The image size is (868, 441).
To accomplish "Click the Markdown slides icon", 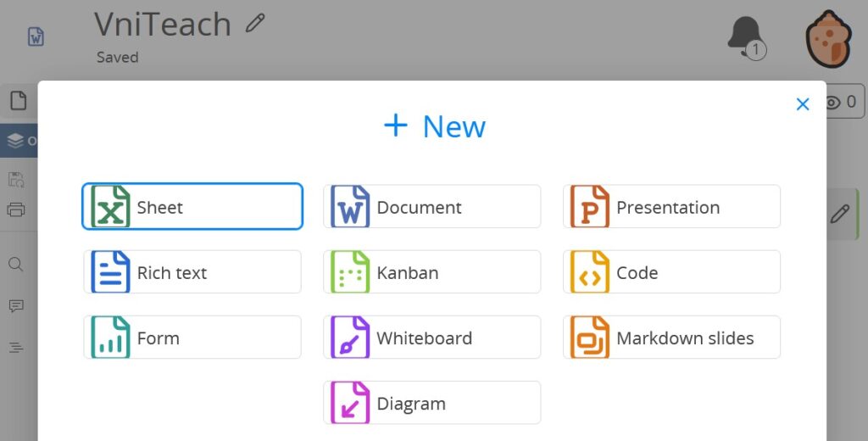I will (590, 338).
